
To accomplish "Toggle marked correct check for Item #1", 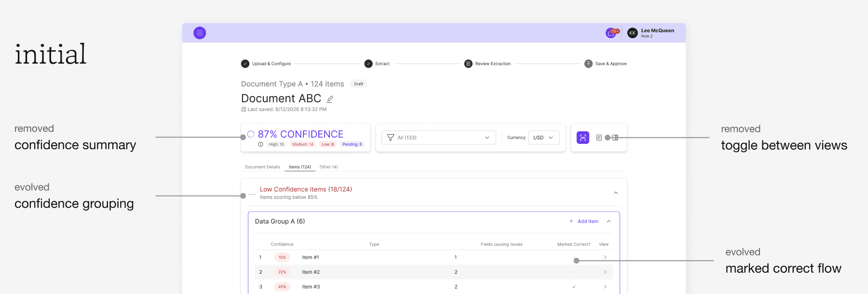I will [x=574, y=257].
